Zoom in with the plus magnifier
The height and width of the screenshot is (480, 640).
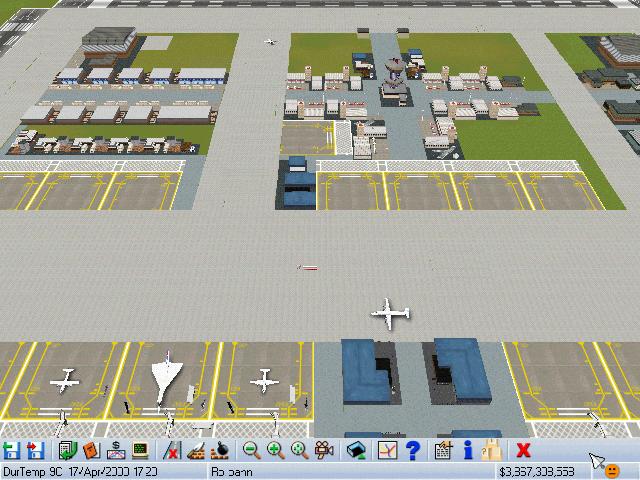pos(275,451)
